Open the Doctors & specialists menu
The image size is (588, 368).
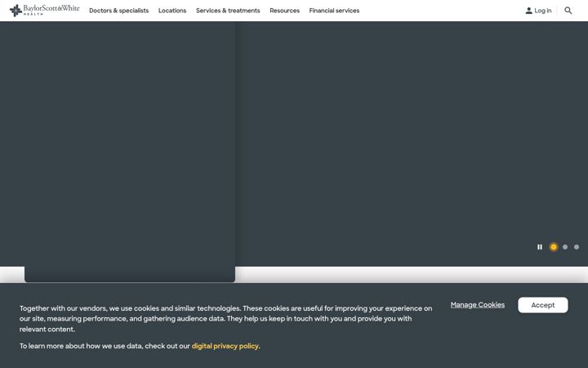(x=119, y=11)
